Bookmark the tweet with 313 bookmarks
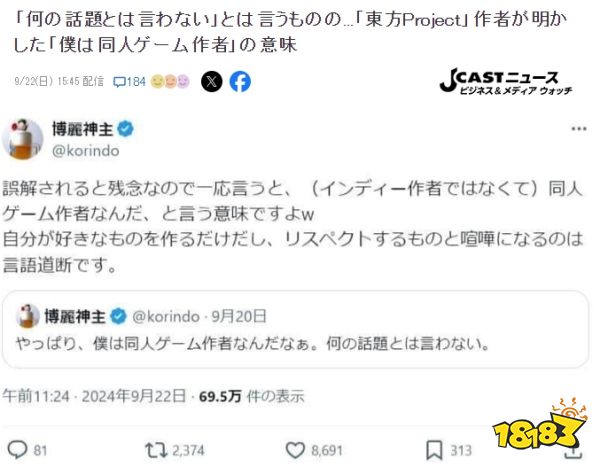 pos(448,450)
